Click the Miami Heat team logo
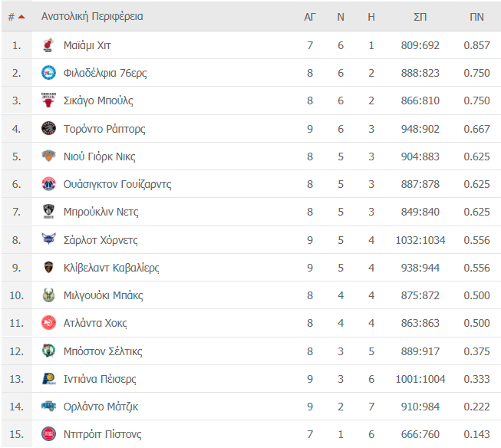Screen dimensions: 501x448 tap(48, 45)
